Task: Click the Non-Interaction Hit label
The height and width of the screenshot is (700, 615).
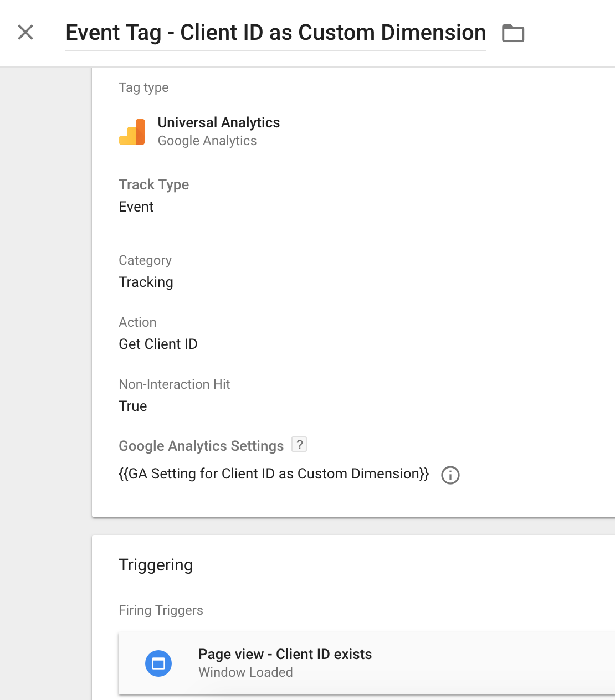Action: coord(175,384)
